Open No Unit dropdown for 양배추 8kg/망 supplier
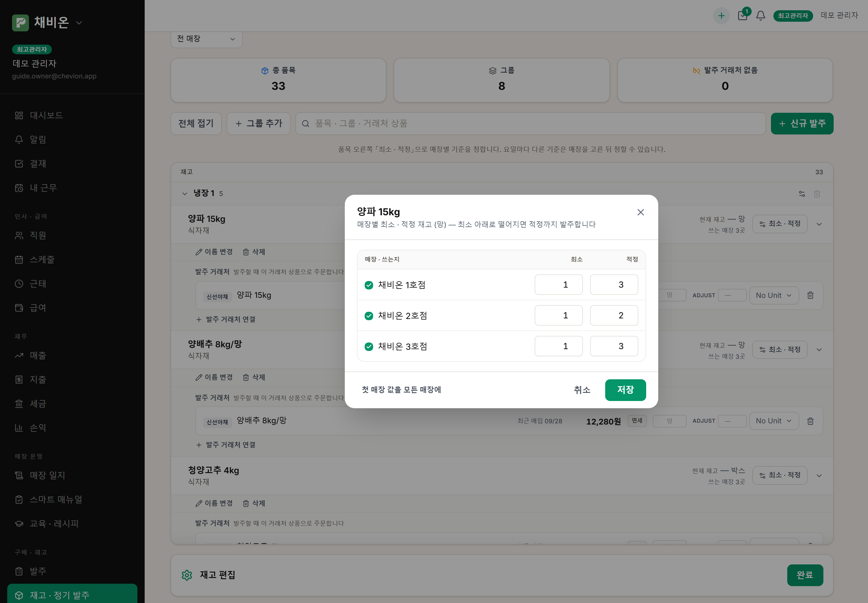The image size is (868, 603). (774, 421)
